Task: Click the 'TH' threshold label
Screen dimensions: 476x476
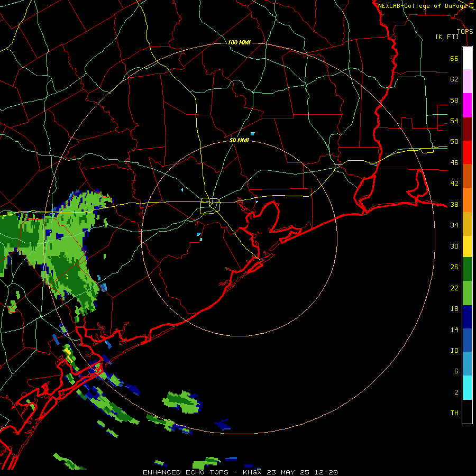Action: pyautogui.click(x=454, y=413)
